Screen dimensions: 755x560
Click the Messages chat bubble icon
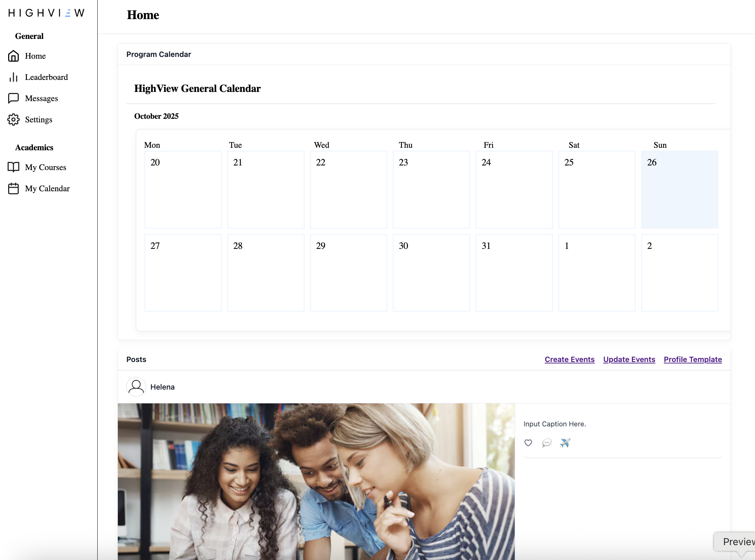click(x=13, y=98)
